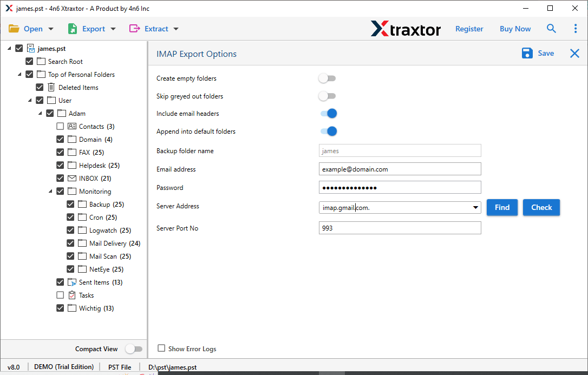The image size is (588, 375).
Task: Disable the Include email headers toggle
Action: pyautogui.click(x=327, y=113)
